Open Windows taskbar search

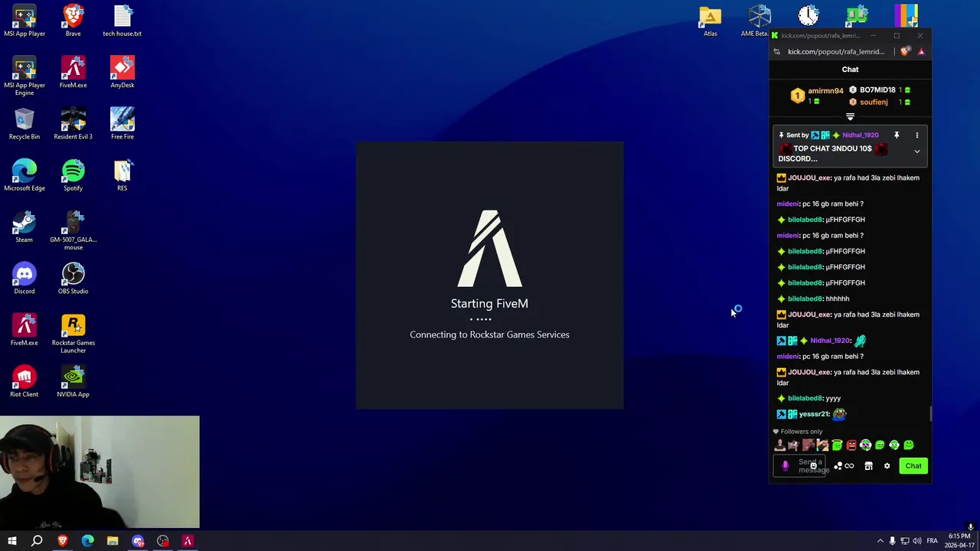[x=37, y=541]
